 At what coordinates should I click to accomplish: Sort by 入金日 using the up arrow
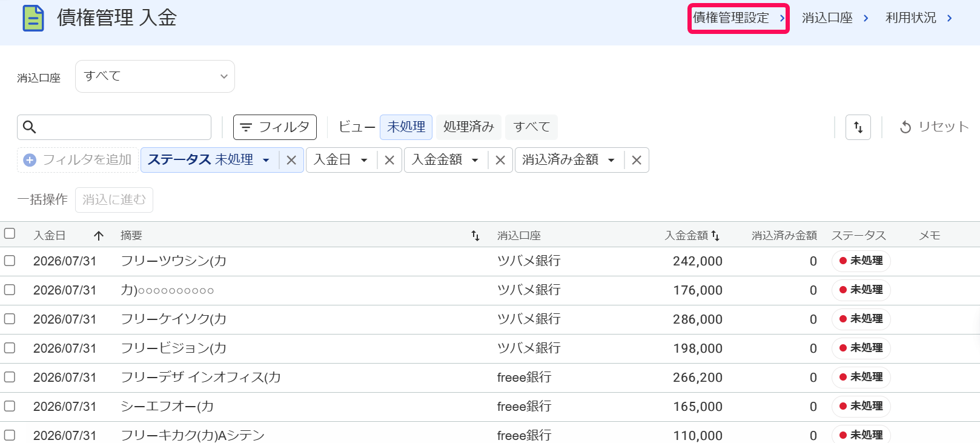click(99, 236)
